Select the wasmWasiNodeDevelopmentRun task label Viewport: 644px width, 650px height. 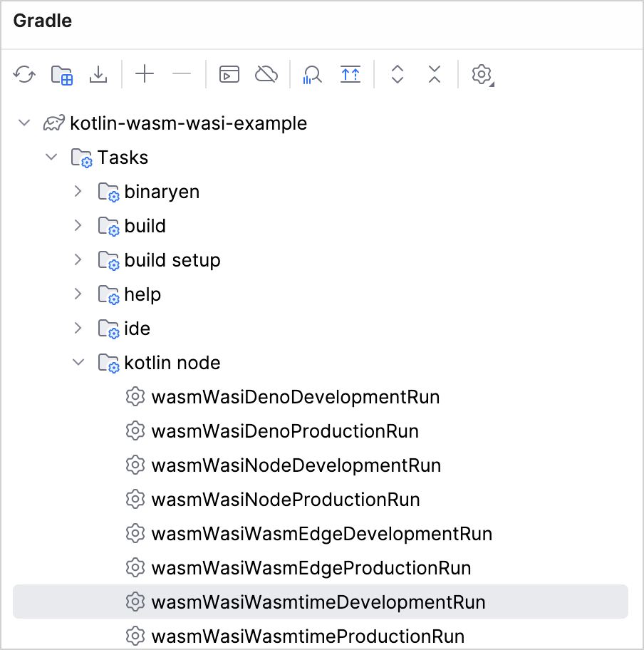296,465
